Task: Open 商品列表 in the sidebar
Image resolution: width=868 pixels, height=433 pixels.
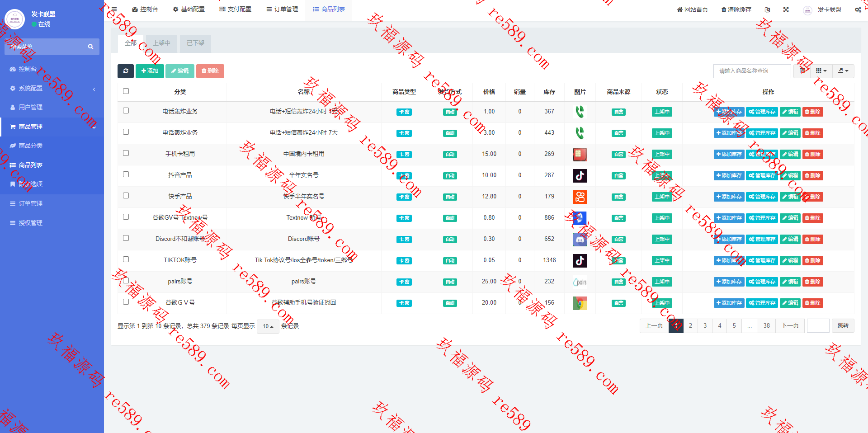Action: 52,165
